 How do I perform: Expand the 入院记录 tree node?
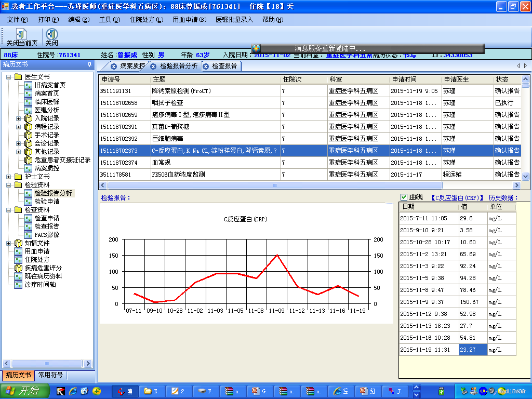tap(19, 118)
